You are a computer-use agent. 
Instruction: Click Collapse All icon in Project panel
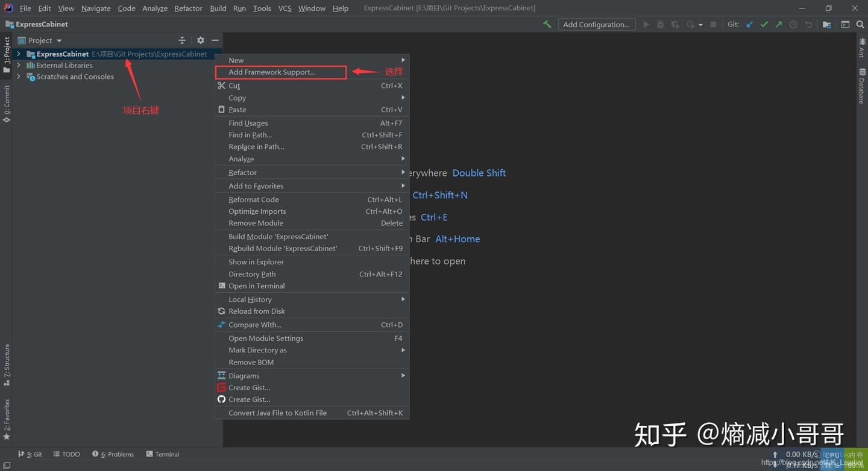[182, 40]
